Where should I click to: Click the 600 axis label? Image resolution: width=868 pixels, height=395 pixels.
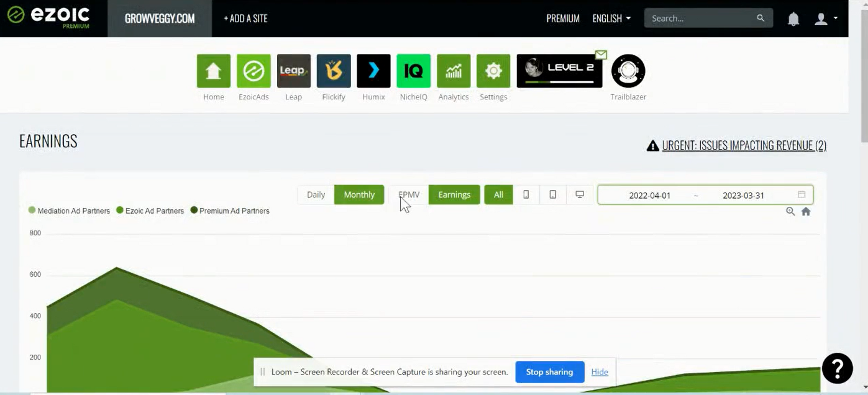pos(35,275)
